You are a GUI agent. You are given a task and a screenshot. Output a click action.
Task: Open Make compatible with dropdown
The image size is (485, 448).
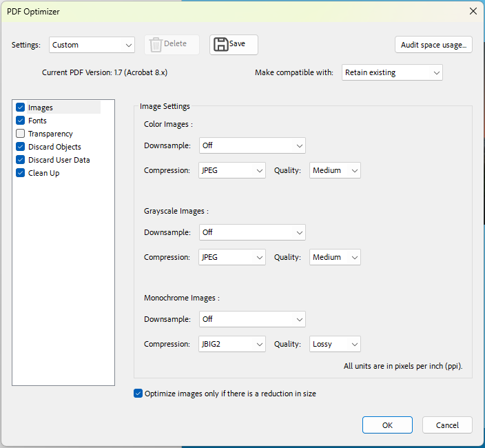[x=392, y=72]
